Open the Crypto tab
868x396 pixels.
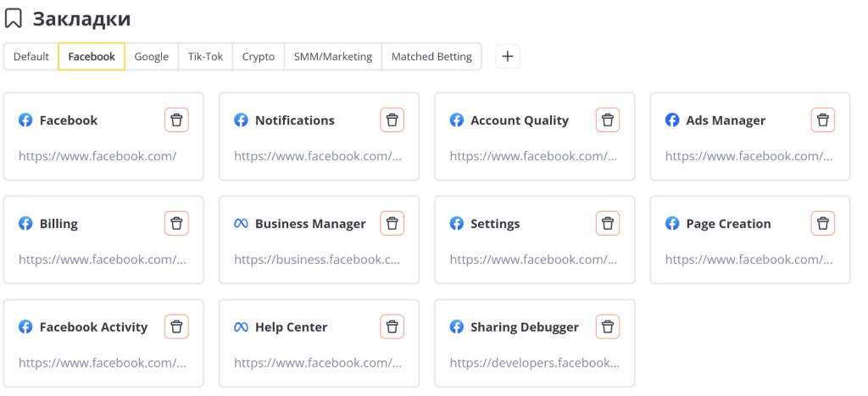pyautogui.click(x=259, y=57)
